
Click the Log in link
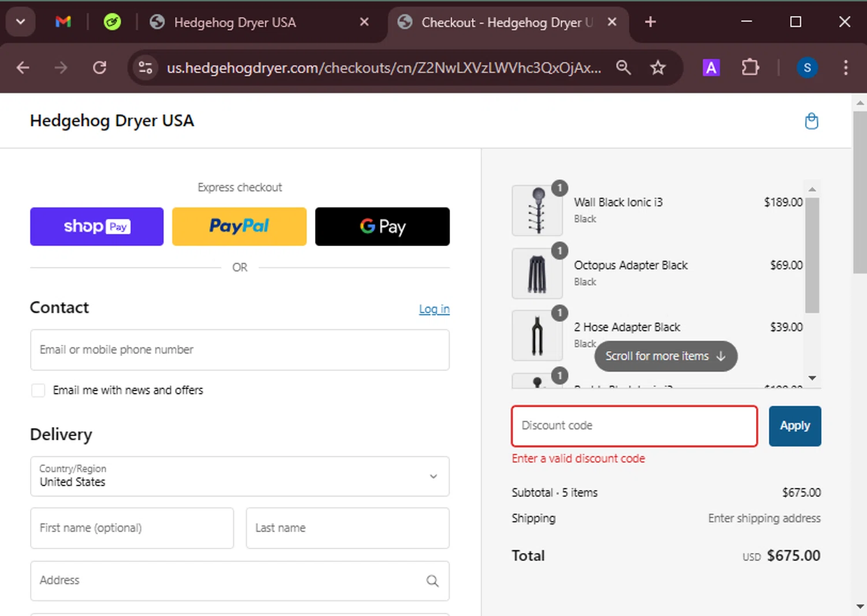tap(434, 309)
